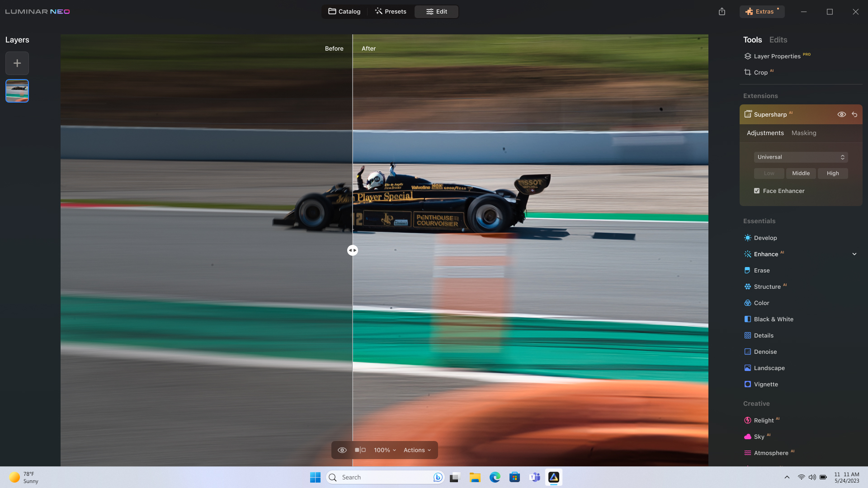The height and width of the screenshot is (488, 868).
Task: Open the Universal mode dropdown
Action: click(x=801, y=157)
